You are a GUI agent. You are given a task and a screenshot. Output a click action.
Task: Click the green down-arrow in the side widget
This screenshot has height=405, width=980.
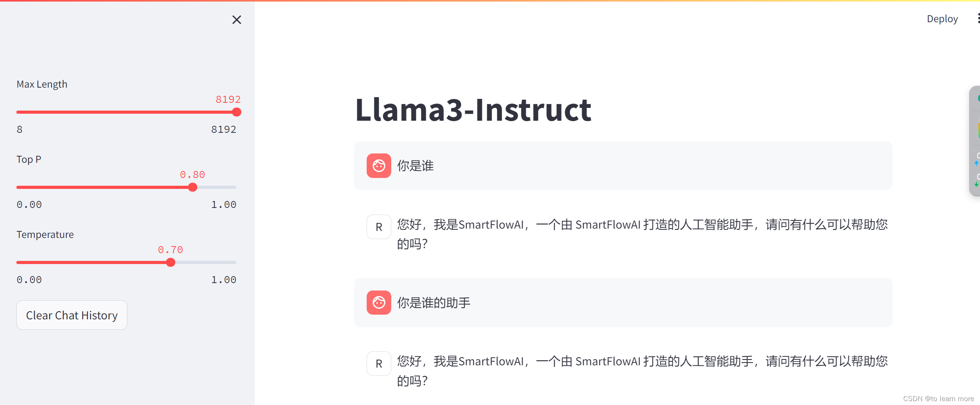pyautogui.click(x=976, y=183)
